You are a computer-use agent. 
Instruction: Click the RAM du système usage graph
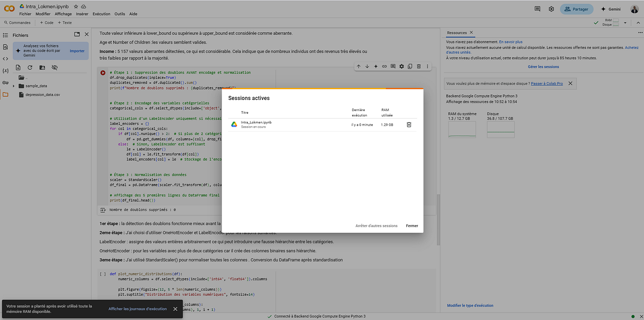pos(462,129)
